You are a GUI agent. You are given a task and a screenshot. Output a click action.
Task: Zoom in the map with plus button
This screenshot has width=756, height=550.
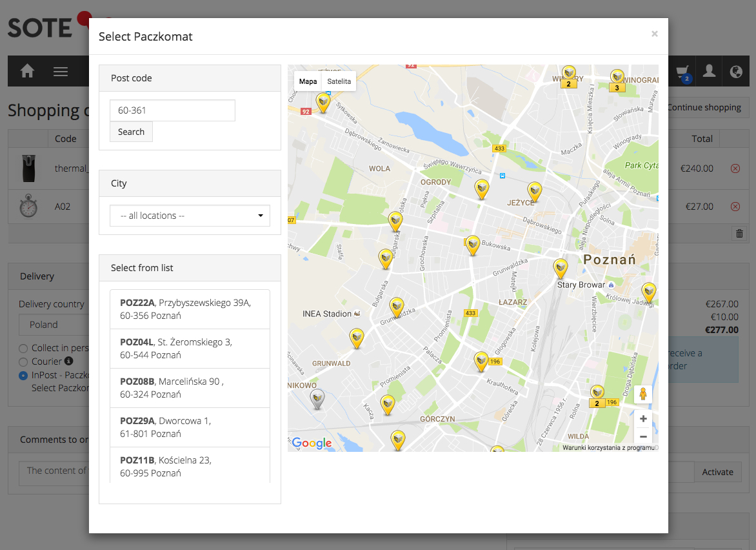click(x=642, y=419)
